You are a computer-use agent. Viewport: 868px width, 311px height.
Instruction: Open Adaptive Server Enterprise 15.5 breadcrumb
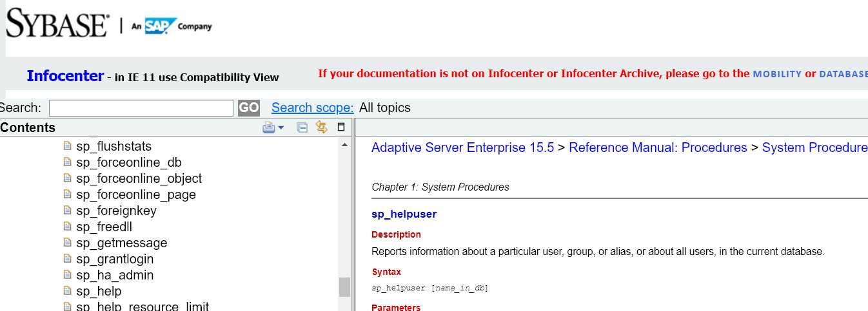pos(463,147)
